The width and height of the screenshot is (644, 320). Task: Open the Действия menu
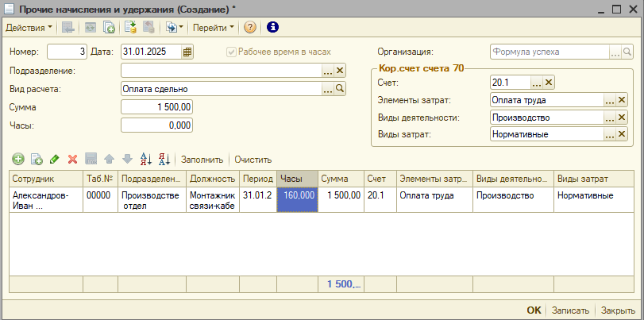(x=29, y=27)
